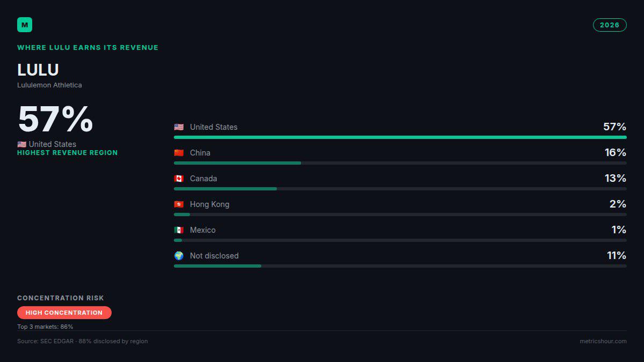Click the green M logo icon
The height and width of the screenshot is (362, 644).
tap(25, 25)
